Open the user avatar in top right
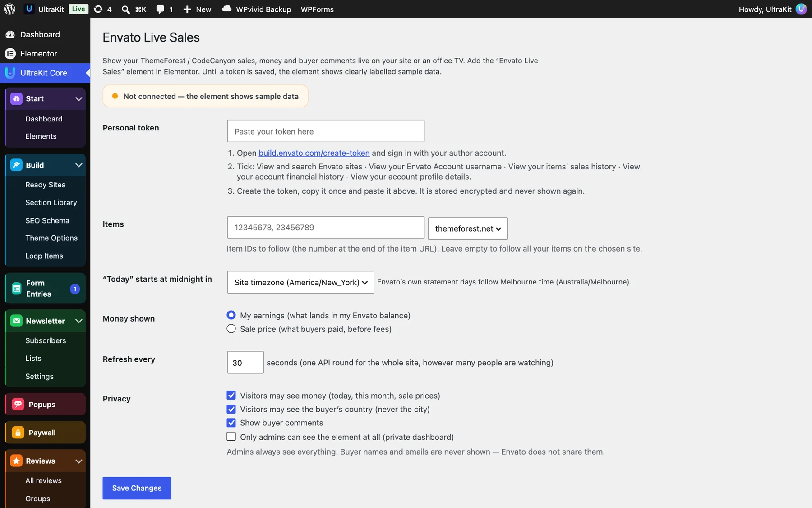 point(801,9)
